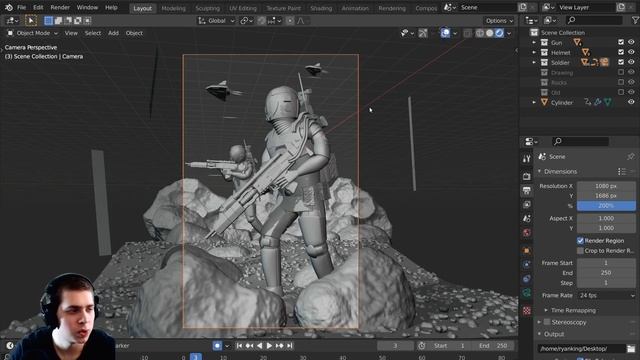Expand the Soldier collection tree arrow
This screenshot has width=640, height=360.
(534, 62)
